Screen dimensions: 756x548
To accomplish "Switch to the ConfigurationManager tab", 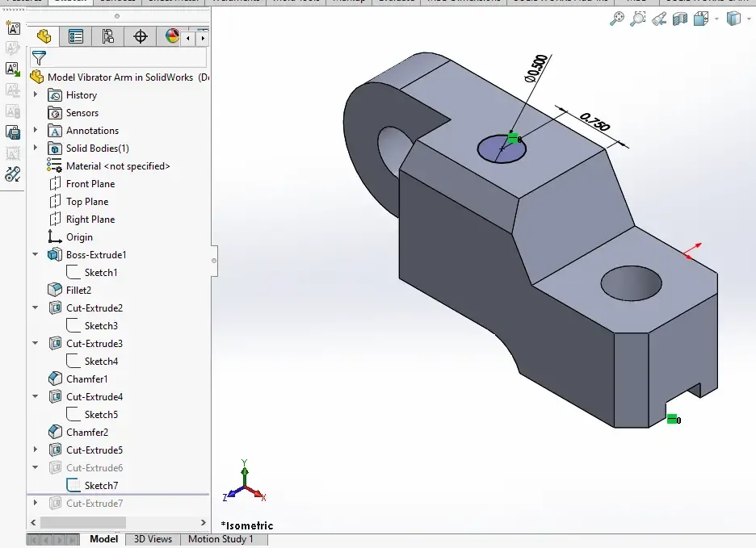I will click(x=108, y=36).
